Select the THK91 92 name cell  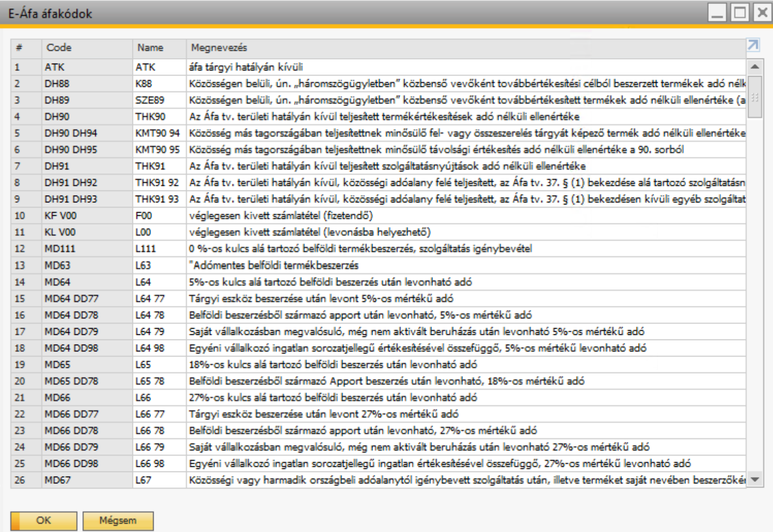point(159,183)
